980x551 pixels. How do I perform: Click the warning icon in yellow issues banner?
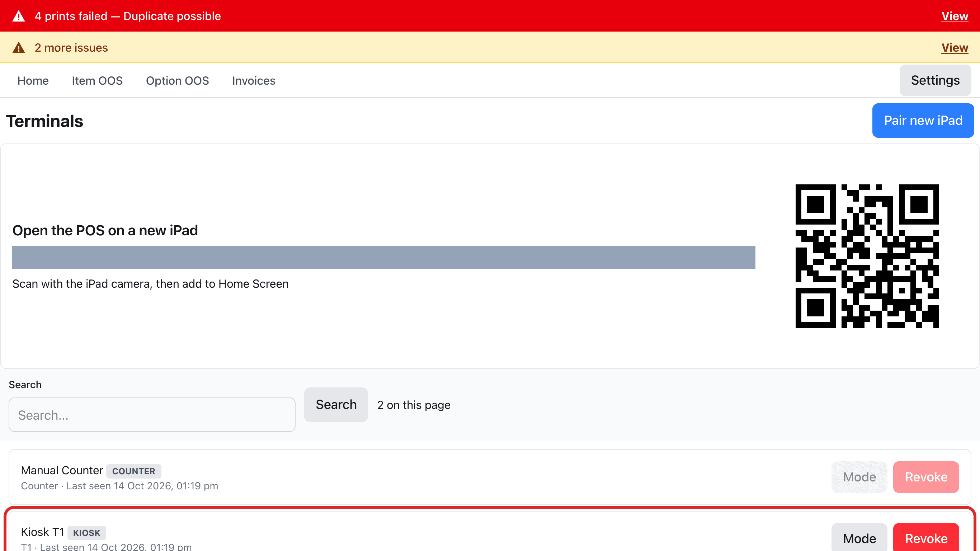pos(19,48)
